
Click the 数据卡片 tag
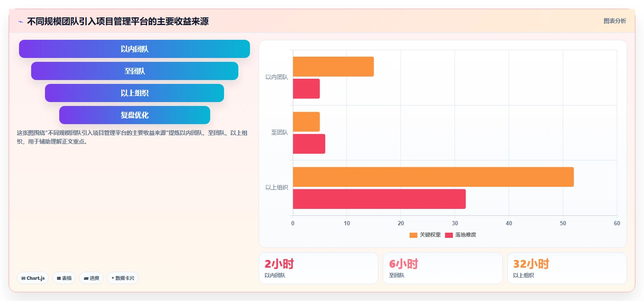[x=122, y=278]
